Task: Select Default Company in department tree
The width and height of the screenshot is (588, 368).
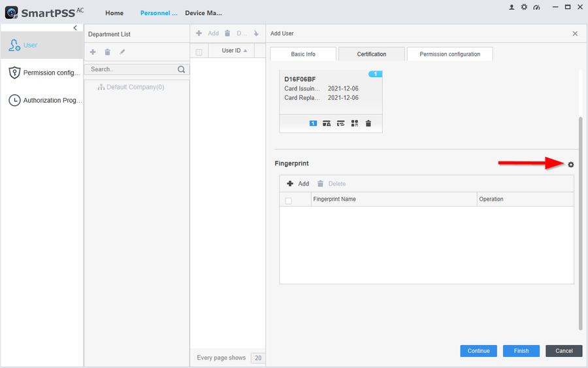Action: (135, 87)
